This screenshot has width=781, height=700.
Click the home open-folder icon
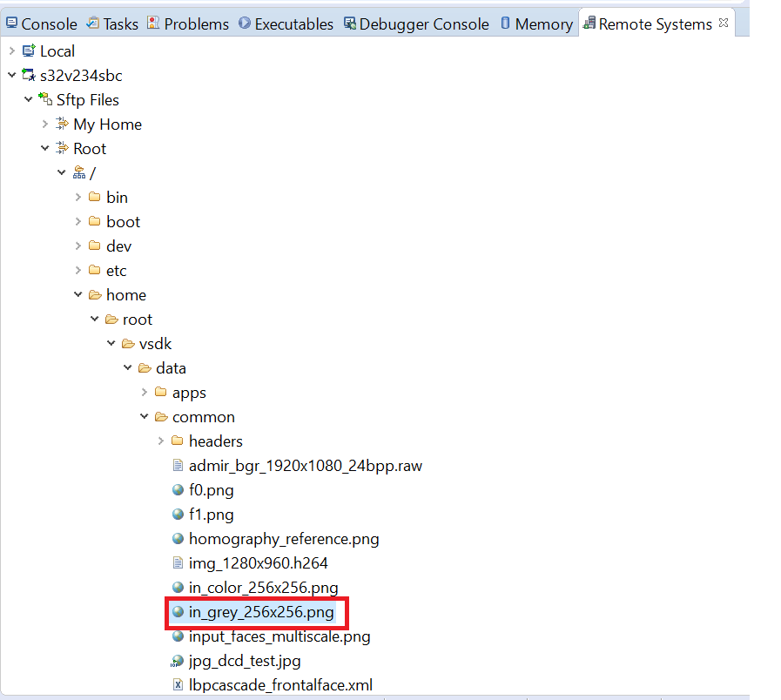(x=95, y=295)
